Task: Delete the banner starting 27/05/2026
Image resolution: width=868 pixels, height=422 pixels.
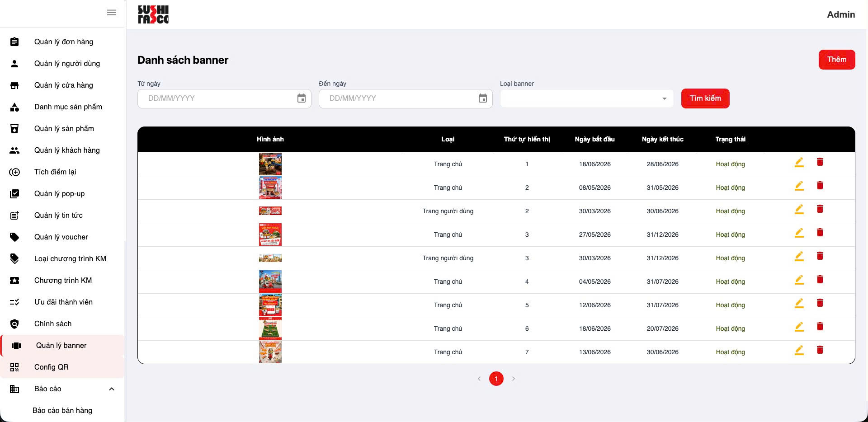Action: coord(820,232)
